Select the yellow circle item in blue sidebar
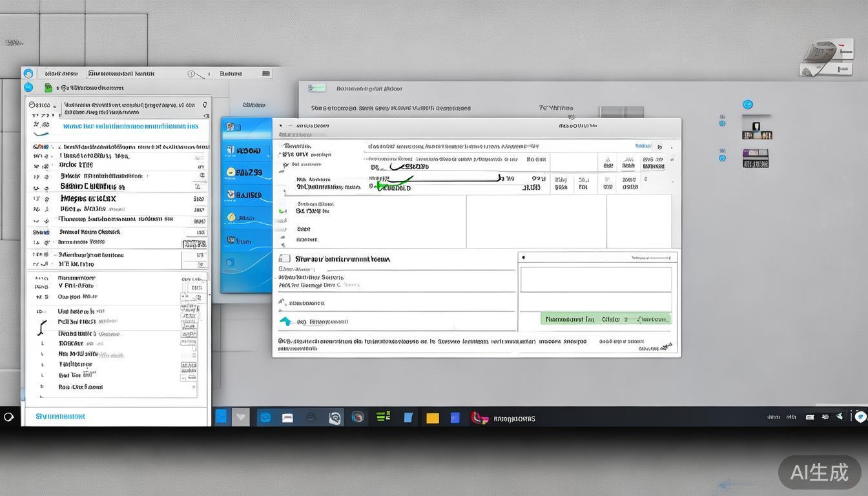The width and height of the screenshot is (868, 496). (x=231, y=172)
